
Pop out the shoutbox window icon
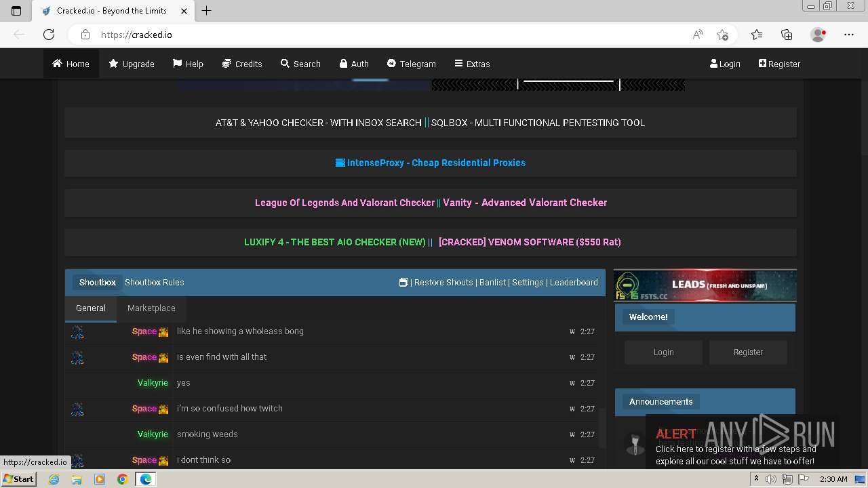(x=403, y=282)
